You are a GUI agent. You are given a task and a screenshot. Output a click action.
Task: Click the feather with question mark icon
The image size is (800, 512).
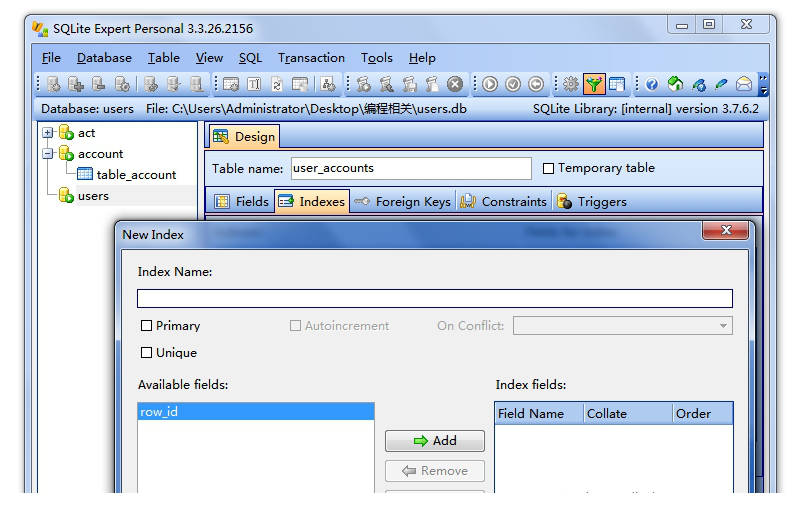tap(698, 84)
